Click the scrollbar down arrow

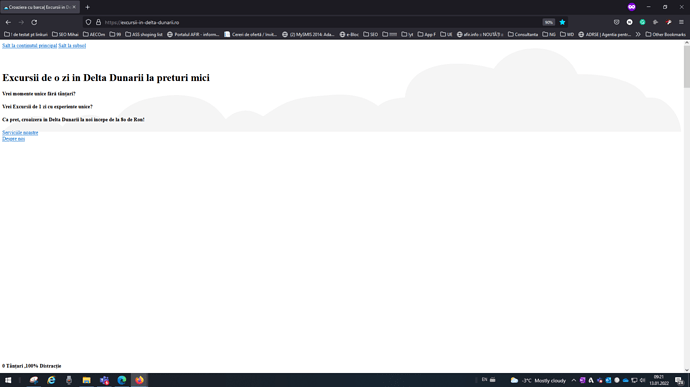click(x=686, y=370)
